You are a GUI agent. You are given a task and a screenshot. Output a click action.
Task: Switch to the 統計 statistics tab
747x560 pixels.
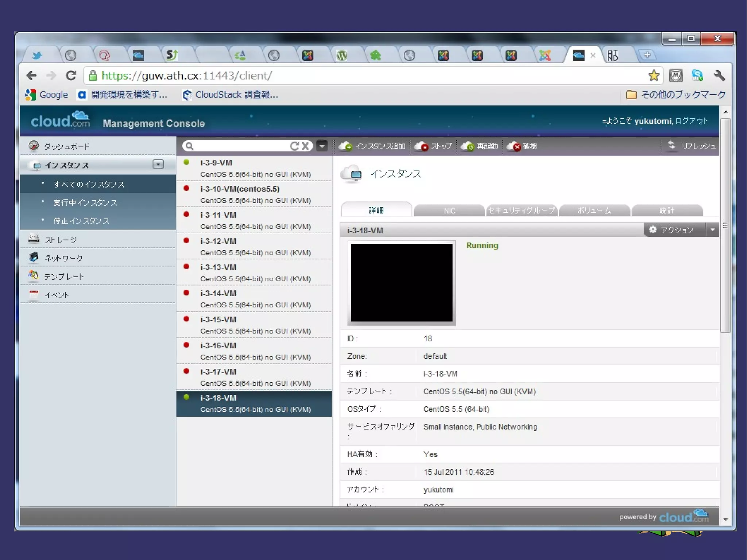point(667,211)
